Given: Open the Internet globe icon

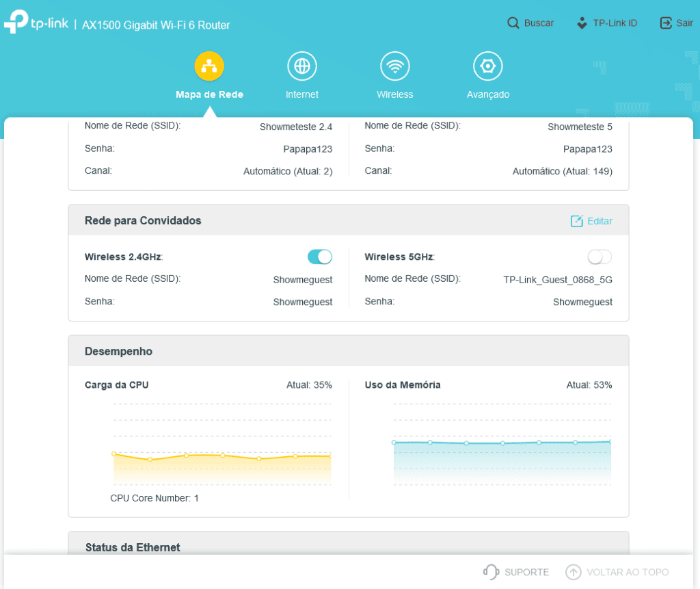Looking at the screenshot, I should (x=301, y=66).
